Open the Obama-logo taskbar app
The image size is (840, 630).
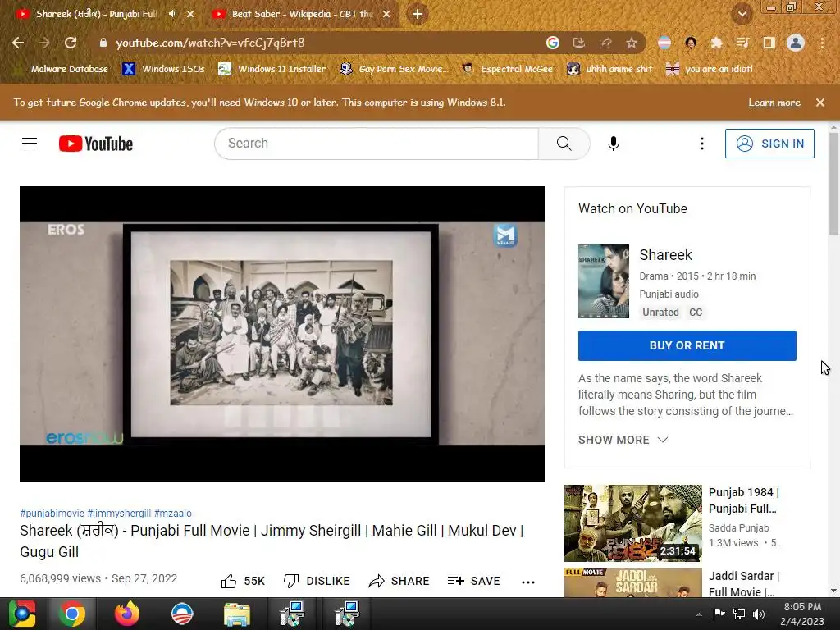click(181, 614)
